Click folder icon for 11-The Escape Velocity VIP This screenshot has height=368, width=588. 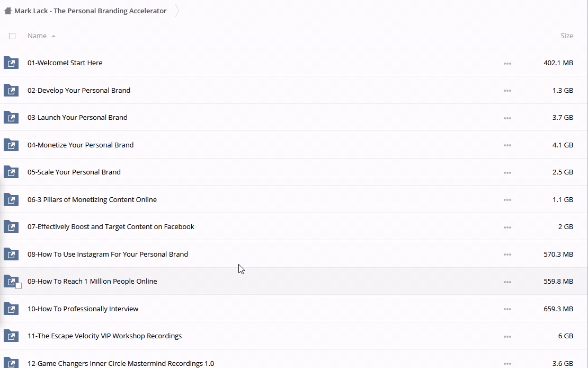[x=11, y=336]
